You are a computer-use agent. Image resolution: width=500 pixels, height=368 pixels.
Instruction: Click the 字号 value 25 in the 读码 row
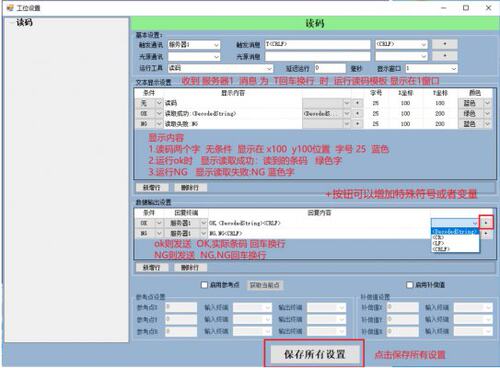tap(375, 103)
